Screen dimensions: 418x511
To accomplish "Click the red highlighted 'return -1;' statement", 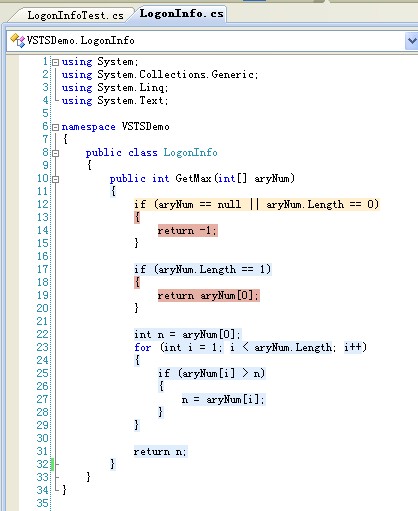I will point(188,230).
